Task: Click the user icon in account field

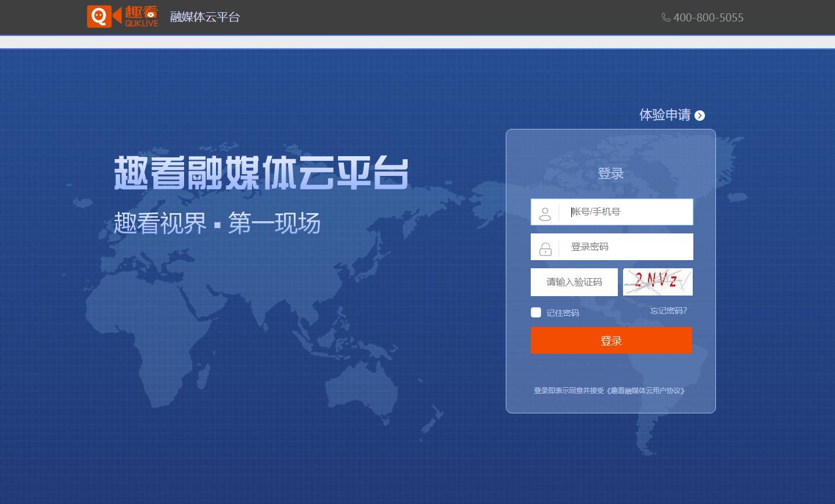Action: (545, 214)
